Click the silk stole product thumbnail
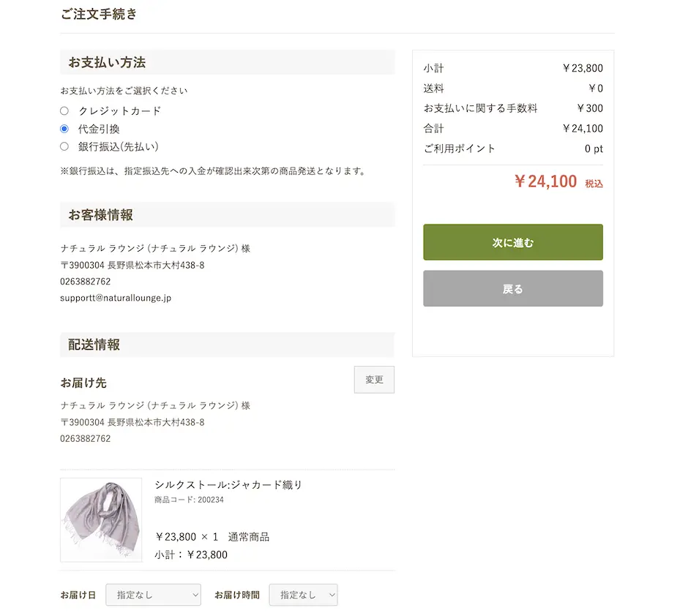Viewport: 688px width, 616px height. 101,519
